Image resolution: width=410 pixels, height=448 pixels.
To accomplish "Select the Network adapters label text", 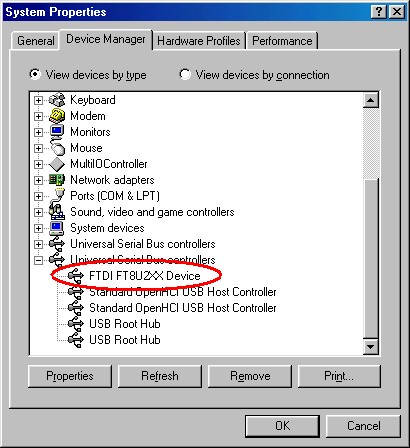I will (x=112, y=180).
